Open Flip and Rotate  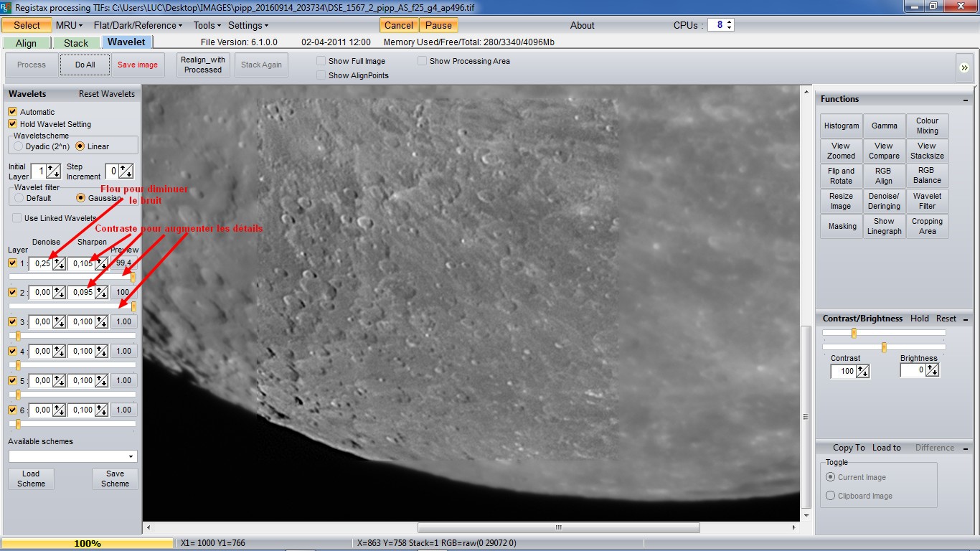[842, 176]
